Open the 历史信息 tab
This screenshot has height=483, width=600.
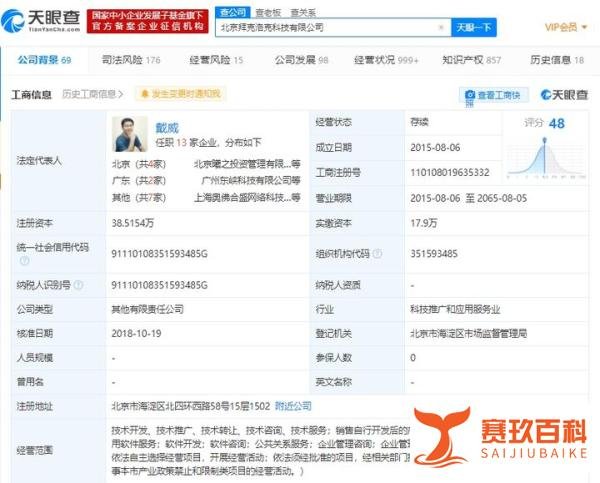tap(557, 60)
